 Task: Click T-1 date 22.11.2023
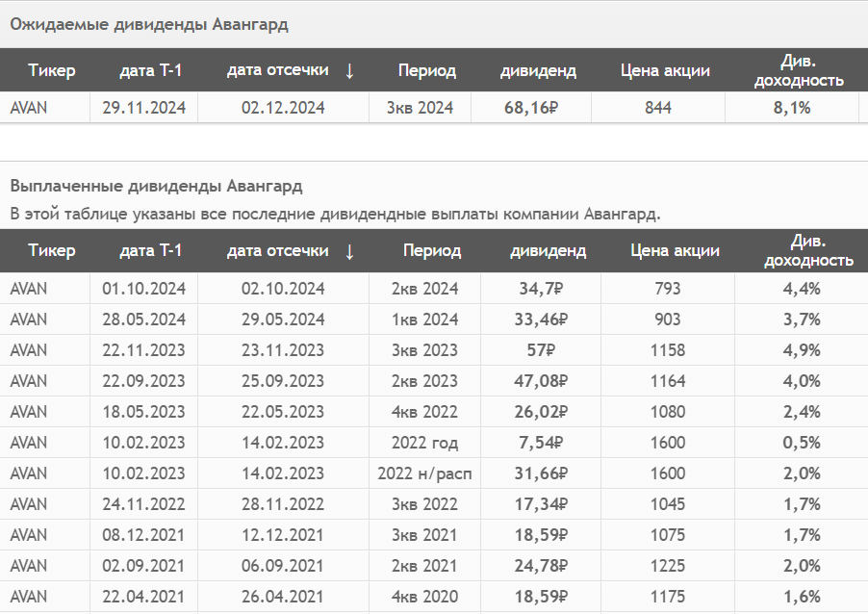(144, 350)
